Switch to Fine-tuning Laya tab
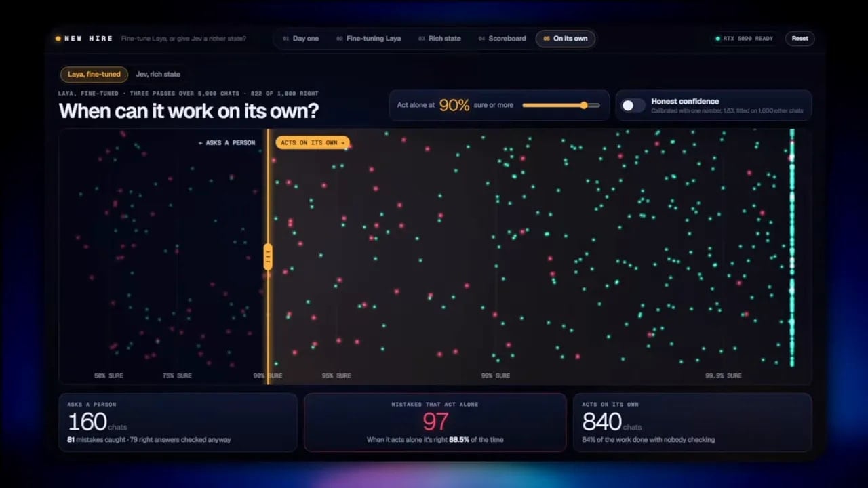Viewport: 868px width, 488px height. tap(368, 39)
